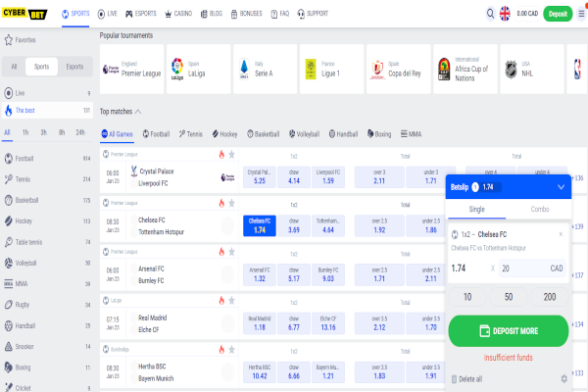Viewport: 588px width, 392px height.
Task: Open LaLiga tournament card
Action: (198, 69)
